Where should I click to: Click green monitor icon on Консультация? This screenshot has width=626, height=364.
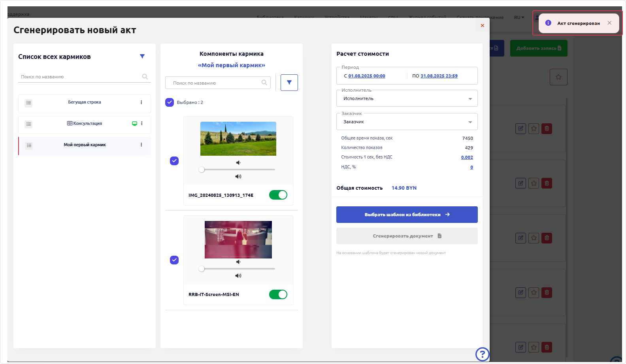coord(134,124)
